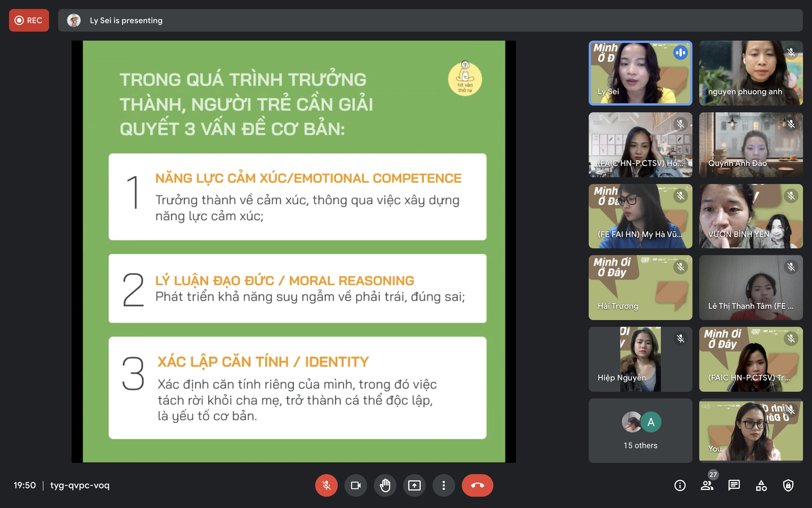Open host controls lock shield icon

(x=788, y=485)
